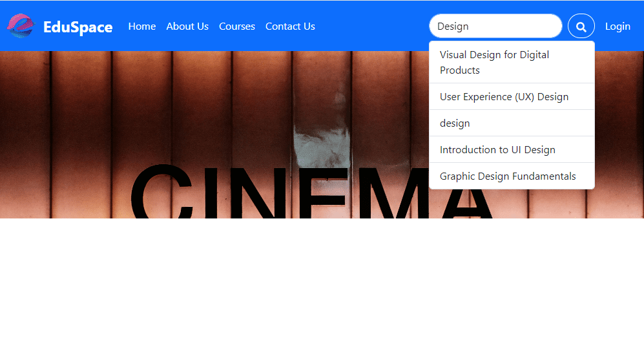Click the CINEMA lettering in the banner
644x349 pixels.
click(311, 191)
